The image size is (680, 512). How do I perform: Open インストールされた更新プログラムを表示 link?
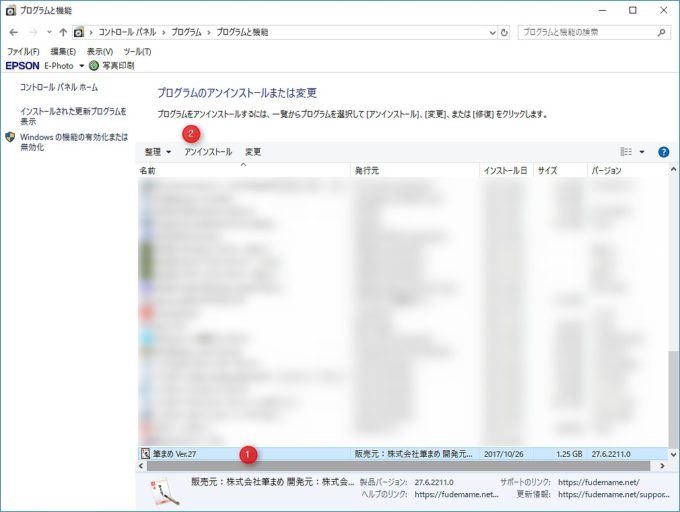[72, 115]
